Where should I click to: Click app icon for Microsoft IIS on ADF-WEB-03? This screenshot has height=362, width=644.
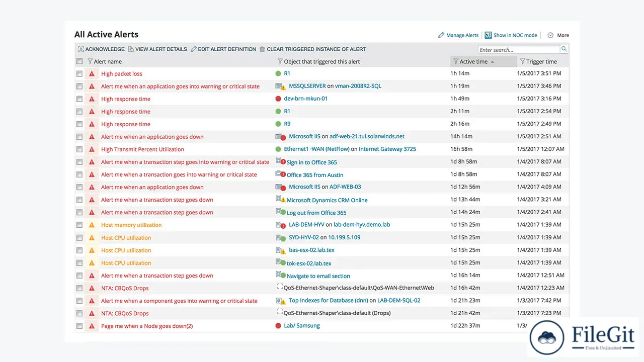(281, 187)
